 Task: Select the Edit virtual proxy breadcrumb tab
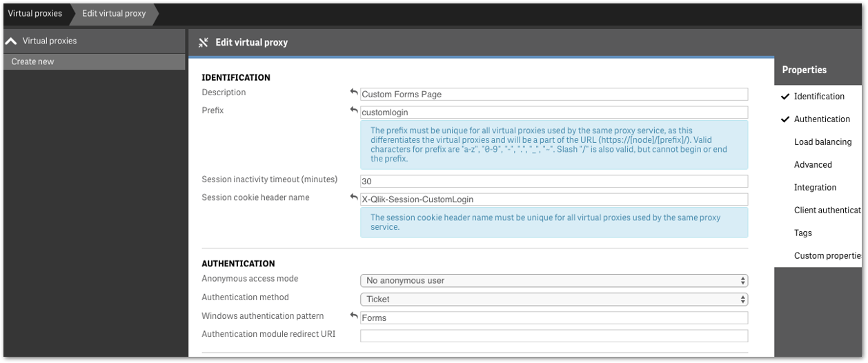point(114,13)
